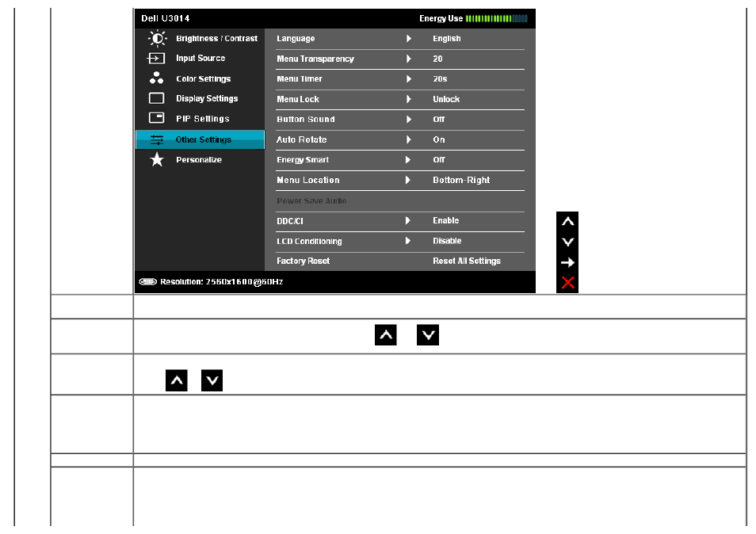Viewport: 756px width, 534px height.
Task: Select the Energy Smart label
Action: (303, 160)
